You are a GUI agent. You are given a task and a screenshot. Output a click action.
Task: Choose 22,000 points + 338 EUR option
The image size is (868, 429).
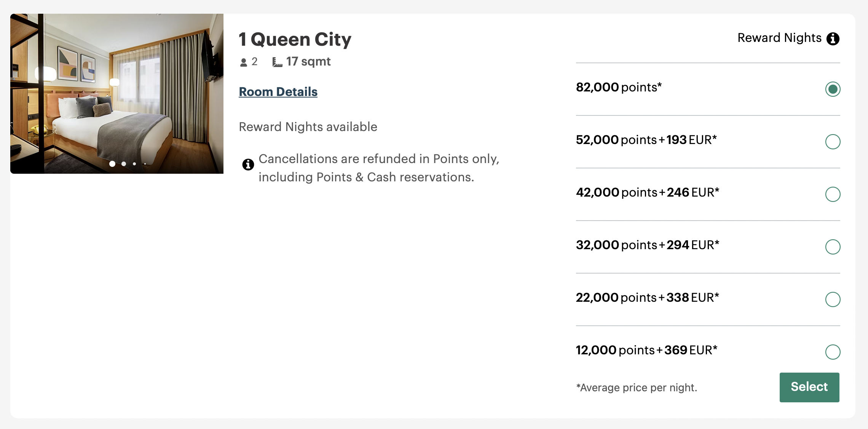833,299
